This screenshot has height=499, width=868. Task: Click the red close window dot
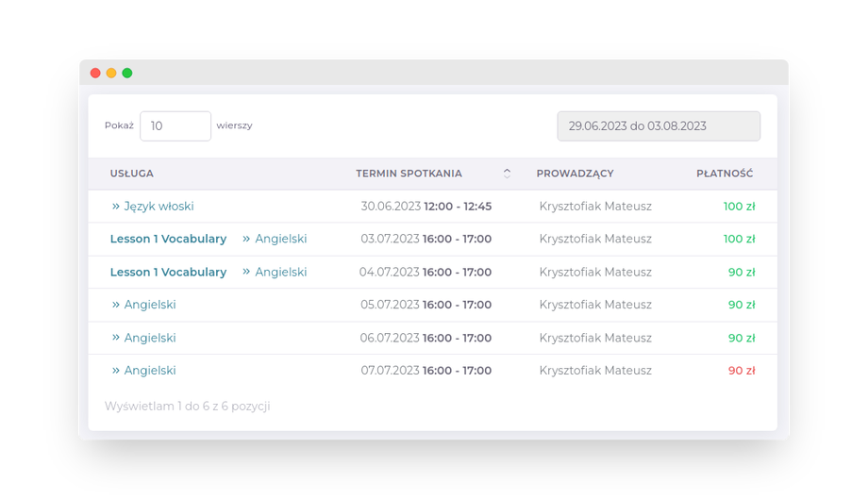tap(95, 73)
